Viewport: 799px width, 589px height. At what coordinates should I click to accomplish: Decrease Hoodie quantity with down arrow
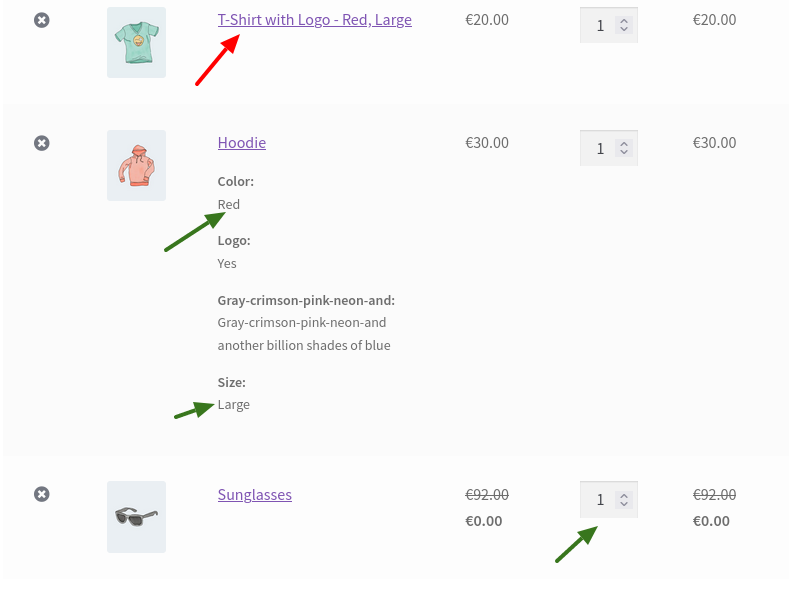(x=624, y=152)
